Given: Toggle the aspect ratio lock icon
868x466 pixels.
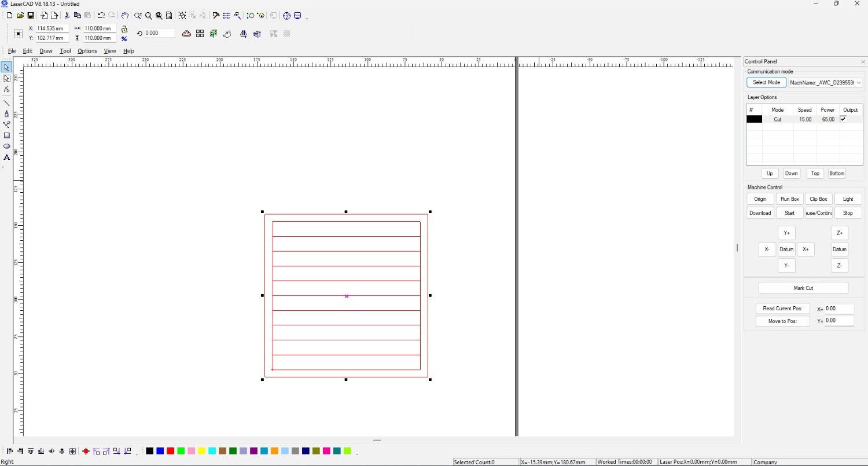Looking at the screenshot, I should click(124, 28).
